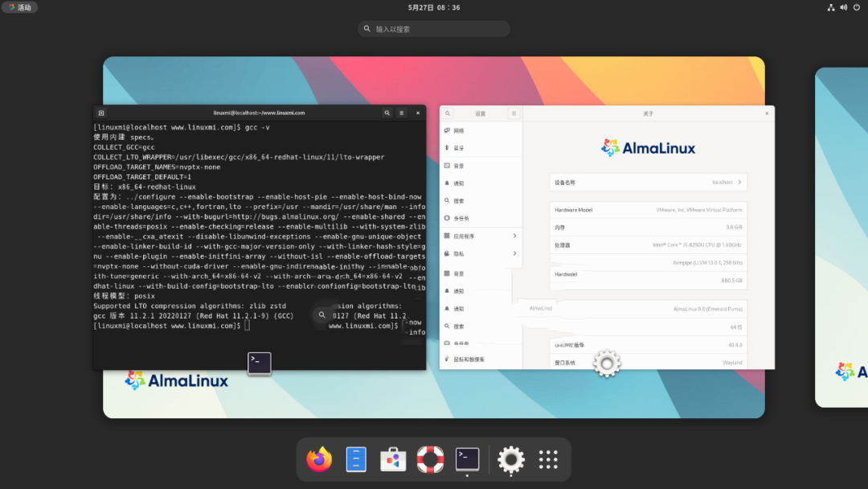
Task: Click the Hardware Model label
Action: tap(574, 211)
